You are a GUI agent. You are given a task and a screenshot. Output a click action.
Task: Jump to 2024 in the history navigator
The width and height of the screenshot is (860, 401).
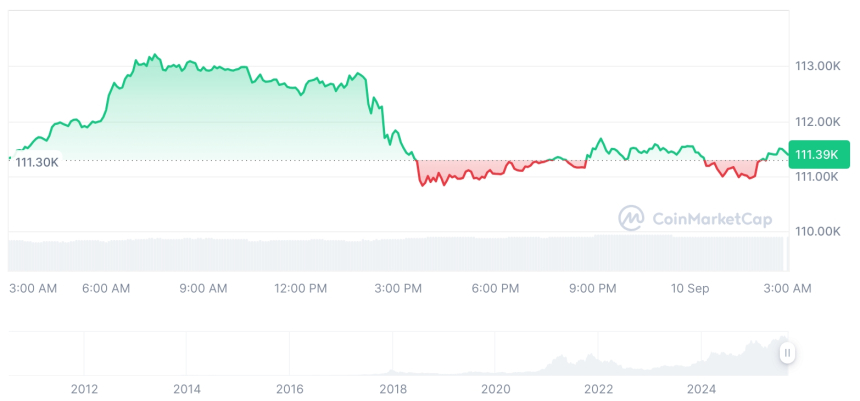point(701,388)
